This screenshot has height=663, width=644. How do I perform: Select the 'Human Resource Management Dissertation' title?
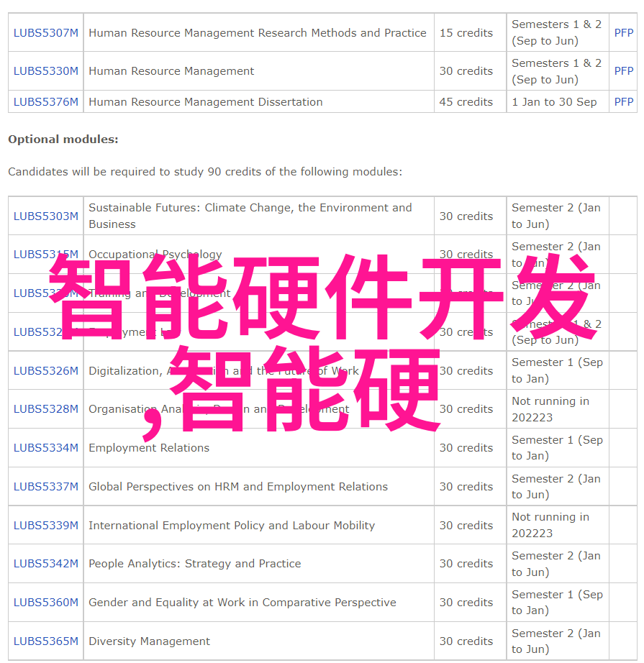(206, 102)
